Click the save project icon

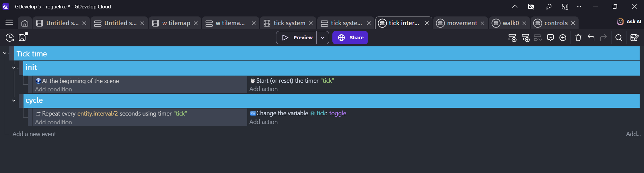22,38
